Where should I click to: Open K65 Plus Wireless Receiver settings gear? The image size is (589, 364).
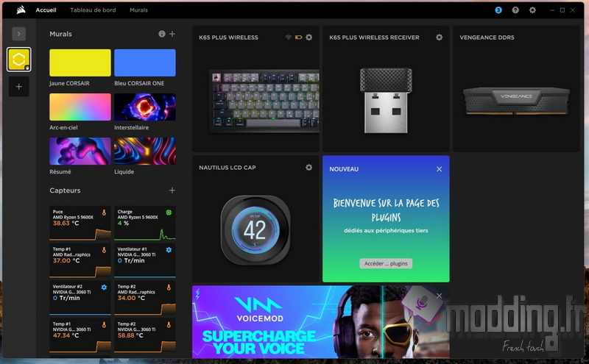click(x=440, y=38)
